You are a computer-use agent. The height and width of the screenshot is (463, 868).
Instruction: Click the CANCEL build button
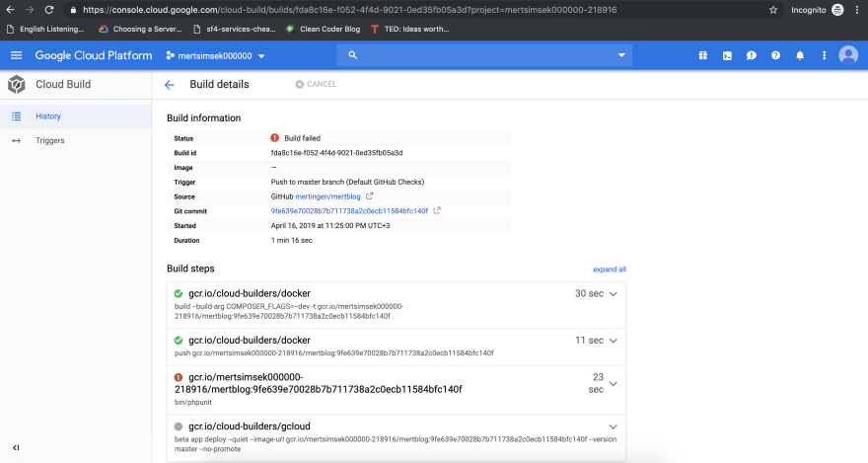[316, 84]
